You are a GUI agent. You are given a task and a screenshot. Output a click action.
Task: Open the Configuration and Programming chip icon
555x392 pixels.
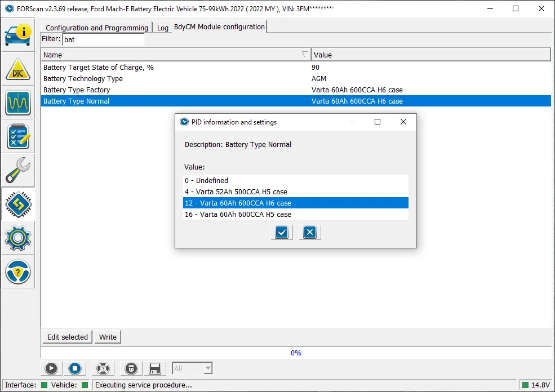point(17,204)
